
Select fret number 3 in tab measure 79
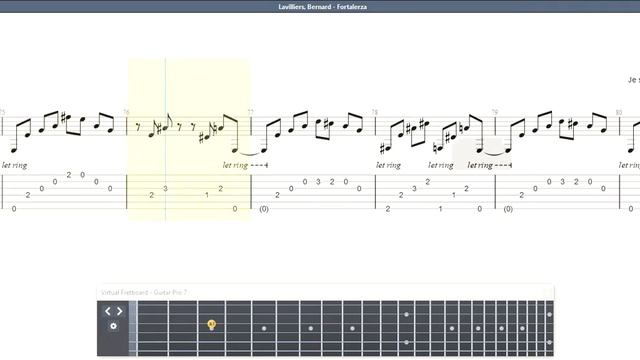pyautogui.click(x=562, y=182)
